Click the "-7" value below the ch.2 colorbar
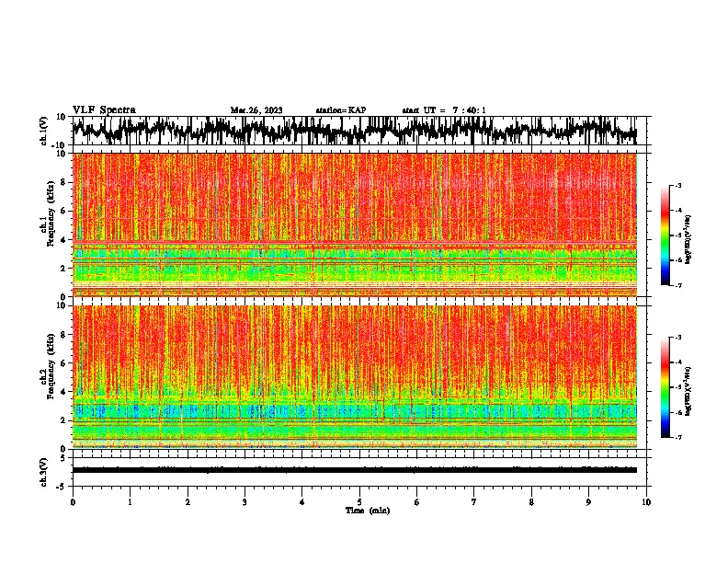 (x=678, y=437)
